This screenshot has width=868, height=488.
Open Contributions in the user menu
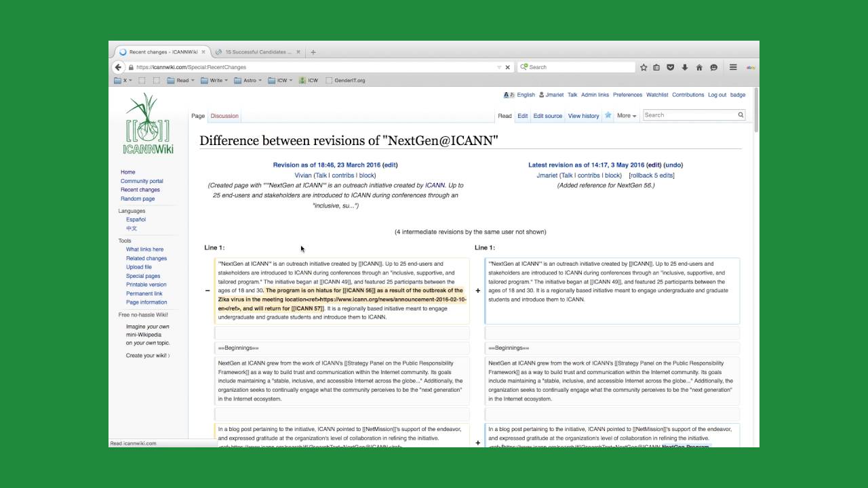point(688,95)
